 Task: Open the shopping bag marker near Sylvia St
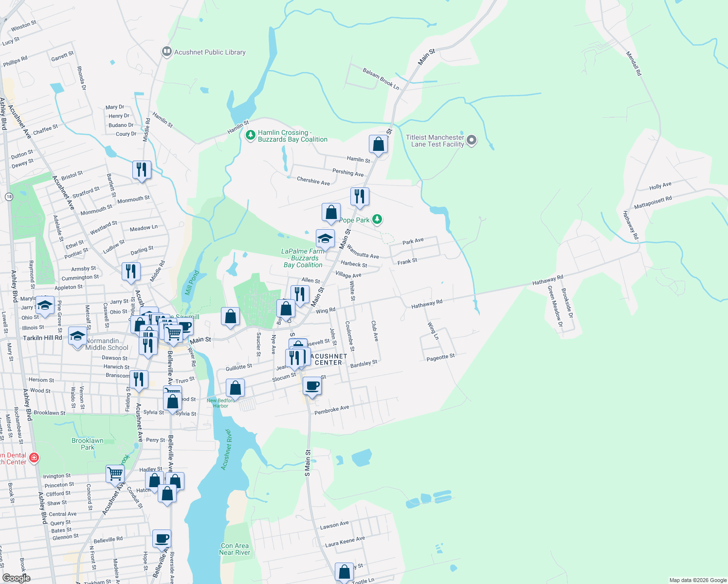tap(172, 400)
